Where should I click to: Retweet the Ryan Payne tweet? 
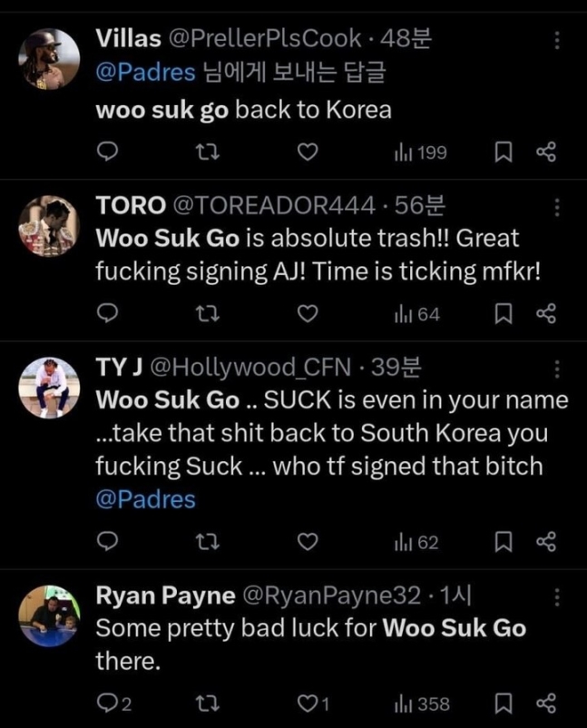(207, 704)
